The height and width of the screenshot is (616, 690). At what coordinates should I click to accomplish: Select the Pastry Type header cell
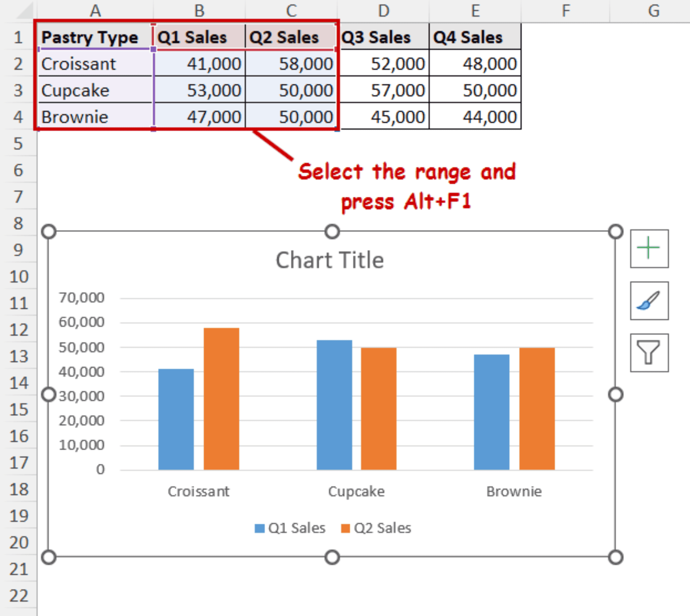(90, 37)
